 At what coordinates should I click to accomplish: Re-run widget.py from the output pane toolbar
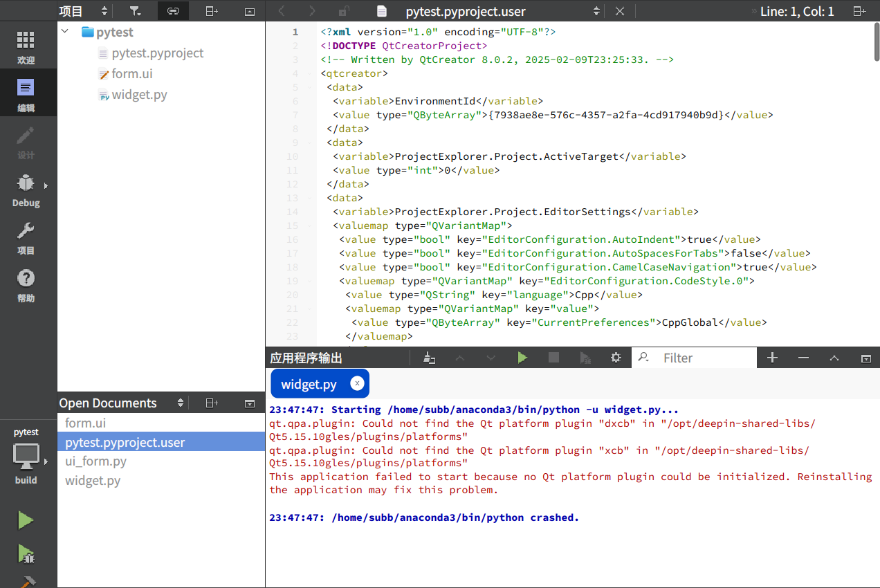point(522,358)
